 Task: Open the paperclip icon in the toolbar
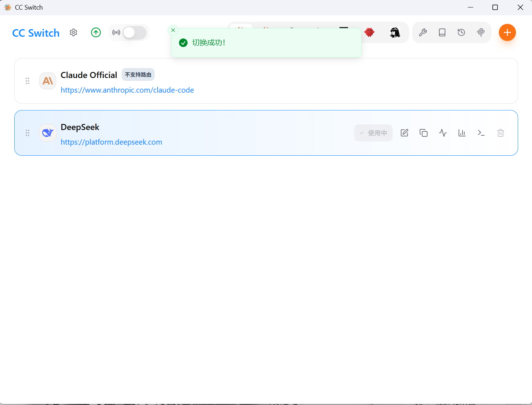coord(481,32)
